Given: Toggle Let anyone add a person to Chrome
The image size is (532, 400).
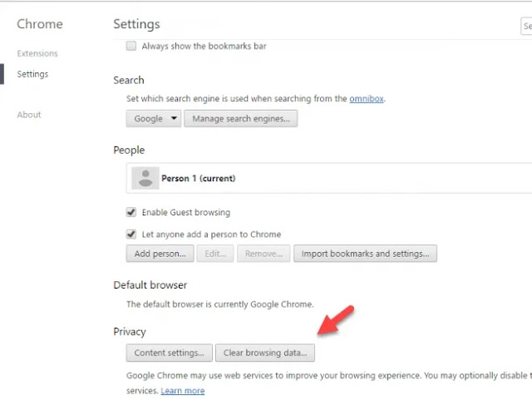Looking at the screenshot, I should (131, 235).
